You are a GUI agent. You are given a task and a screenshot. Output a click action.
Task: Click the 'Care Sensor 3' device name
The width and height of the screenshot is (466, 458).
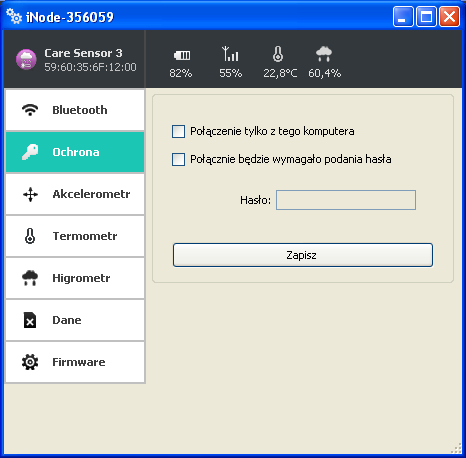click(83, 53)
